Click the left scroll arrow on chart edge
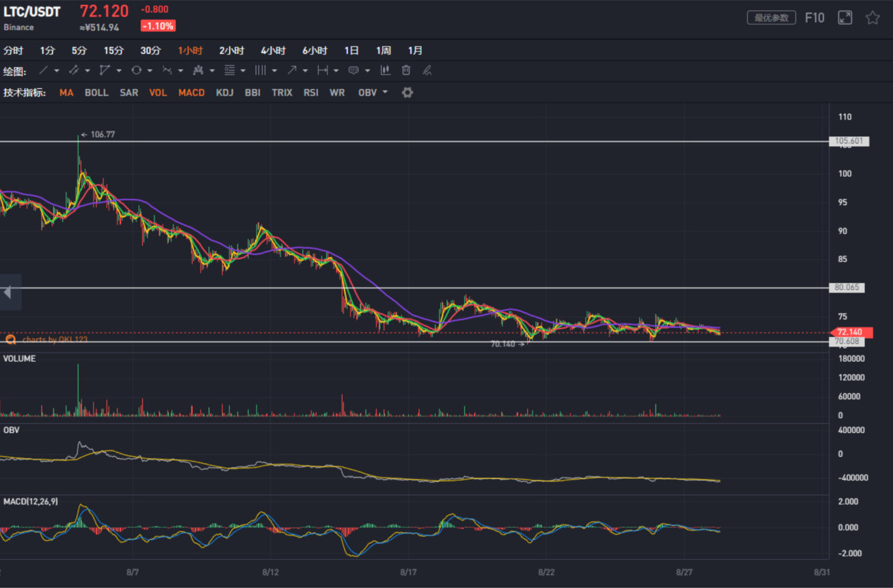Screen dimensions: 893x588 click(8, 293)
